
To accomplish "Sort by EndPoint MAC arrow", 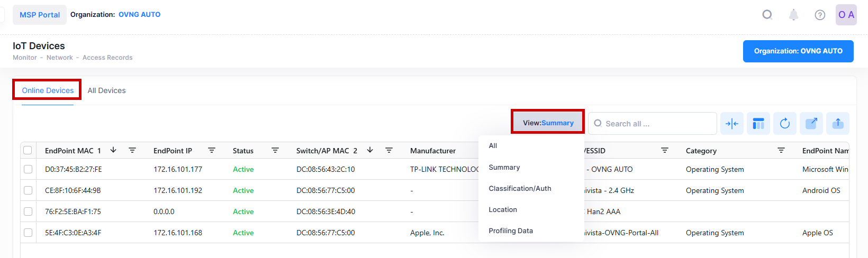I will click(113, 151).
